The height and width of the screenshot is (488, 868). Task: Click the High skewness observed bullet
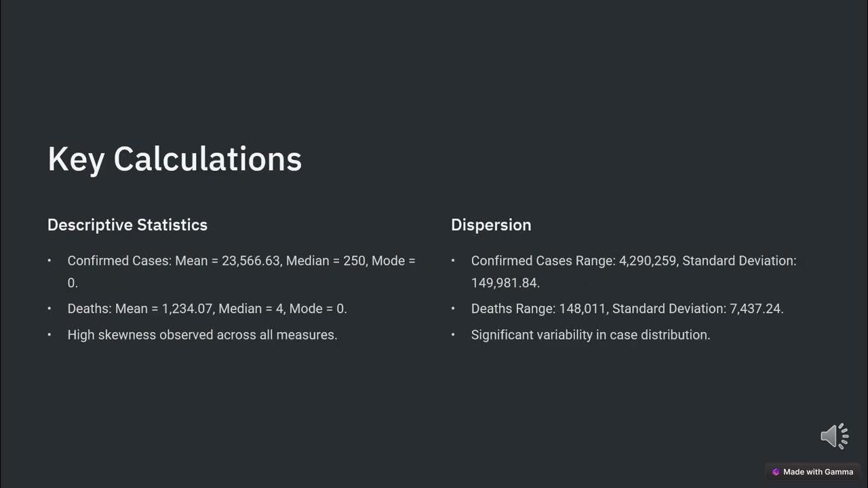202,335
